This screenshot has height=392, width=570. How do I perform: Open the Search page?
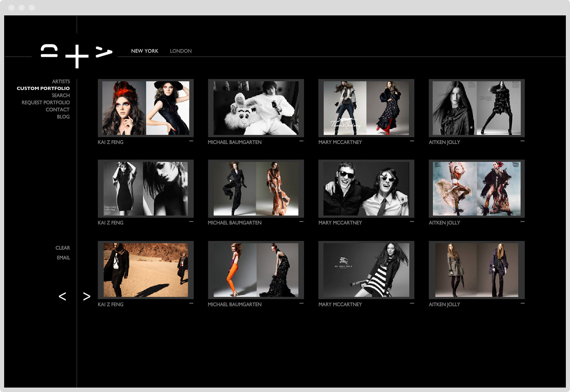pyautogui.click(x=61, y=95)
